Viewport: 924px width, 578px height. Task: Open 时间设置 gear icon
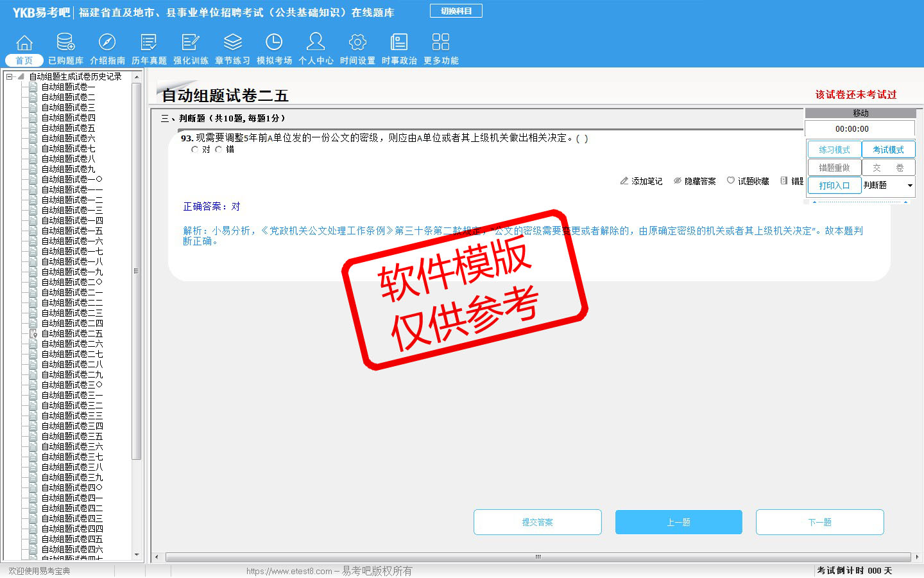coord(357,43)
